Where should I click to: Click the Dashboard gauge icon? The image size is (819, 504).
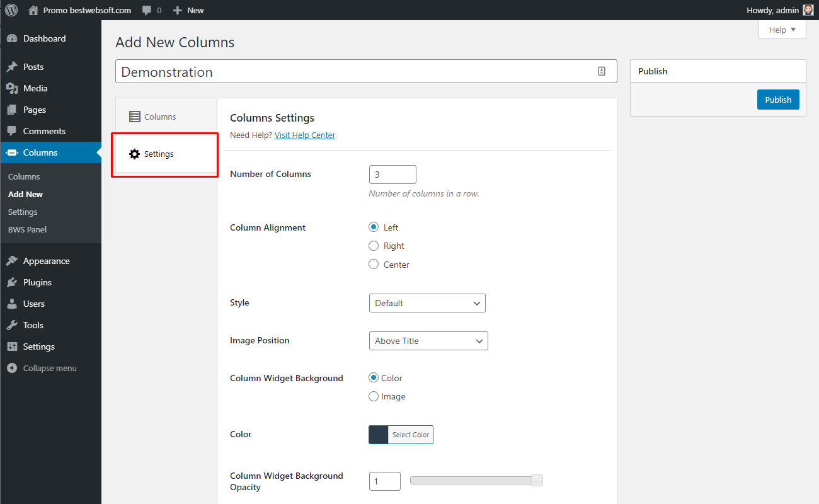coord(12,38)
